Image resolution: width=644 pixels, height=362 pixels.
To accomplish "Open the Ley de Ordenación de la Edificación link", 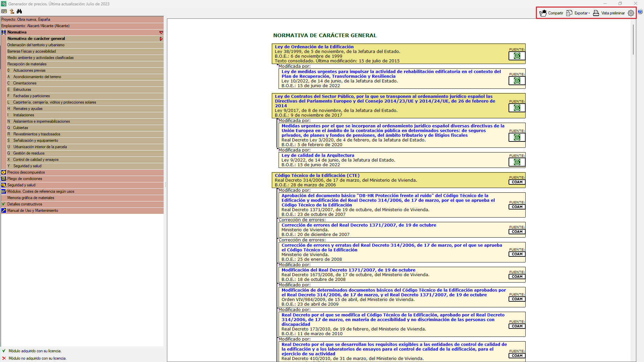I will coord(314,47).
